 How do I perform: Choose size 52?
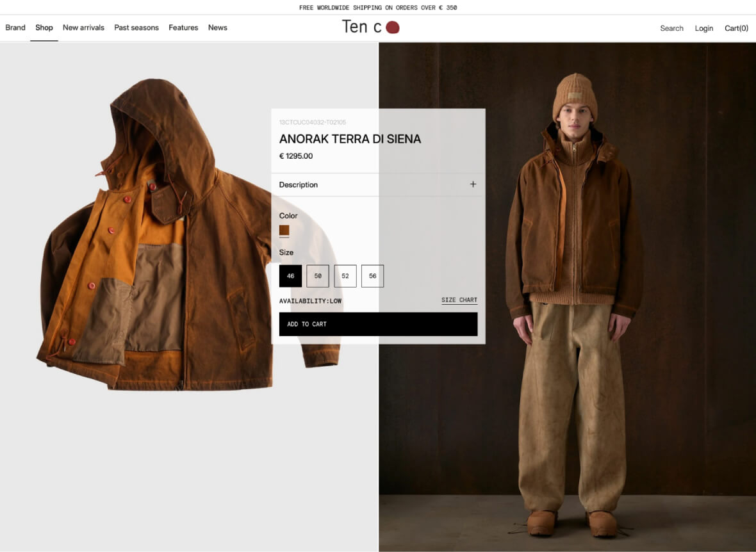point(345,276)
